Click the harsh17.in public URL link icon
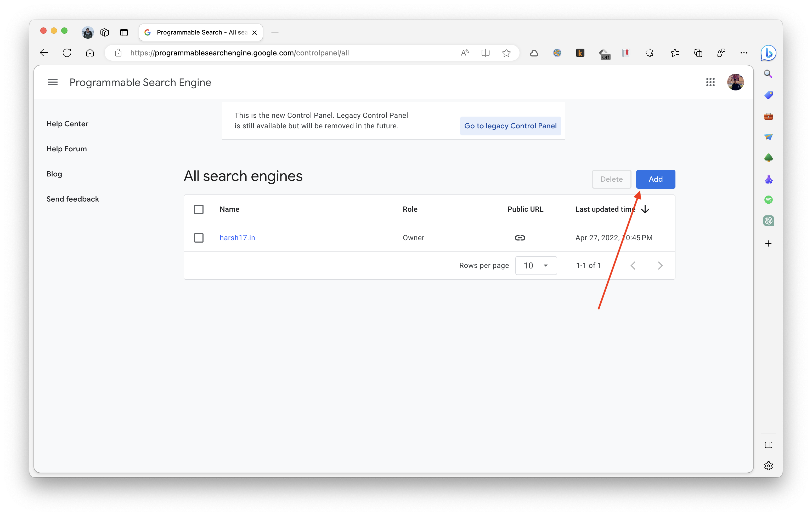This screenshot has width=812, height=516. coord(520,238)
